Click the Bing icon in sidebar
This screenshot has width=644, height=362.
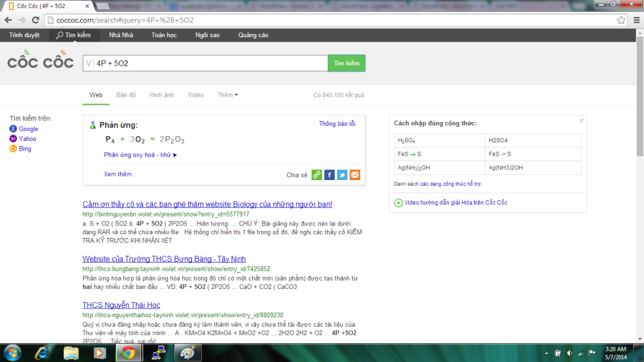(13, 149)
